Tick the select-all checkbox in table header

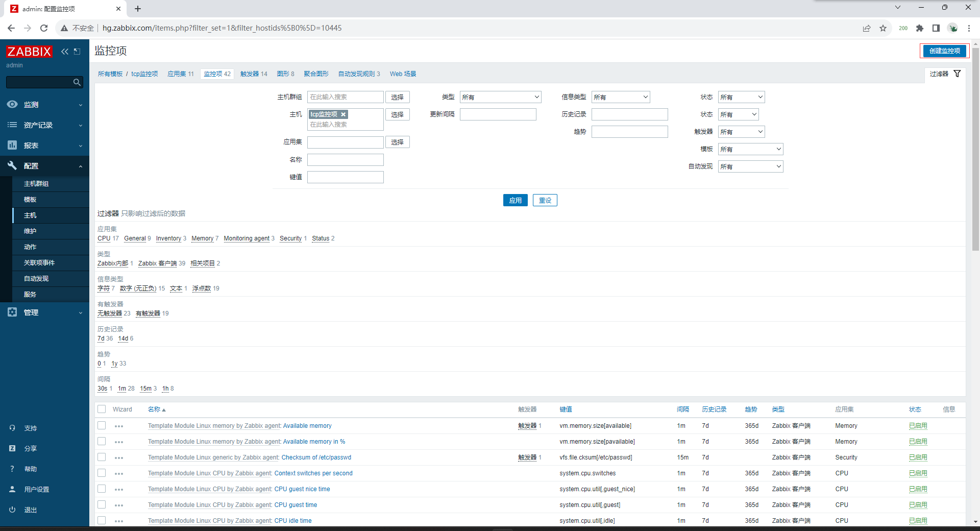pos(102,409)
